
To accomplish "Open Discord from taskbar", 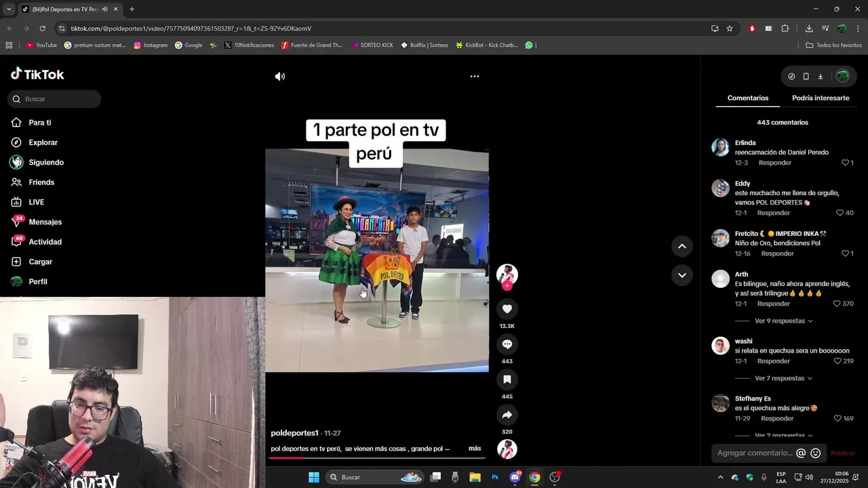I will 515,477.
